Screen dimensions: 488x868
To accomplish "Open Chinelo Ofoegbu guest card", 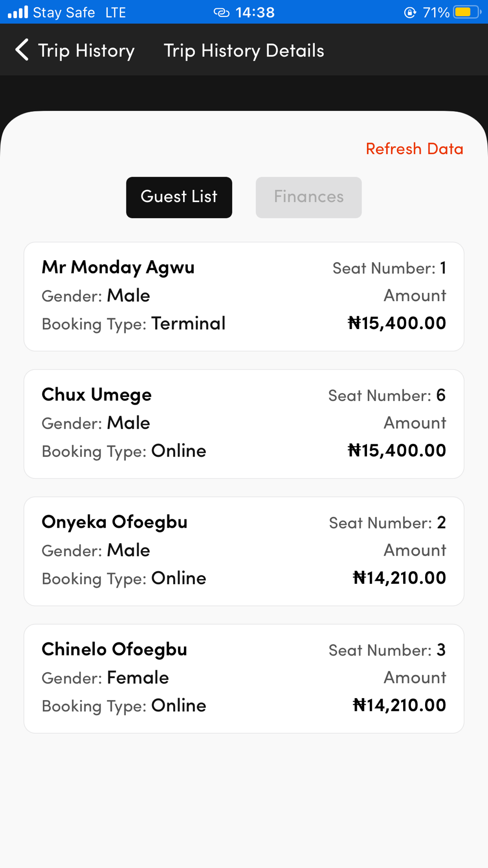I will [244, 679].
